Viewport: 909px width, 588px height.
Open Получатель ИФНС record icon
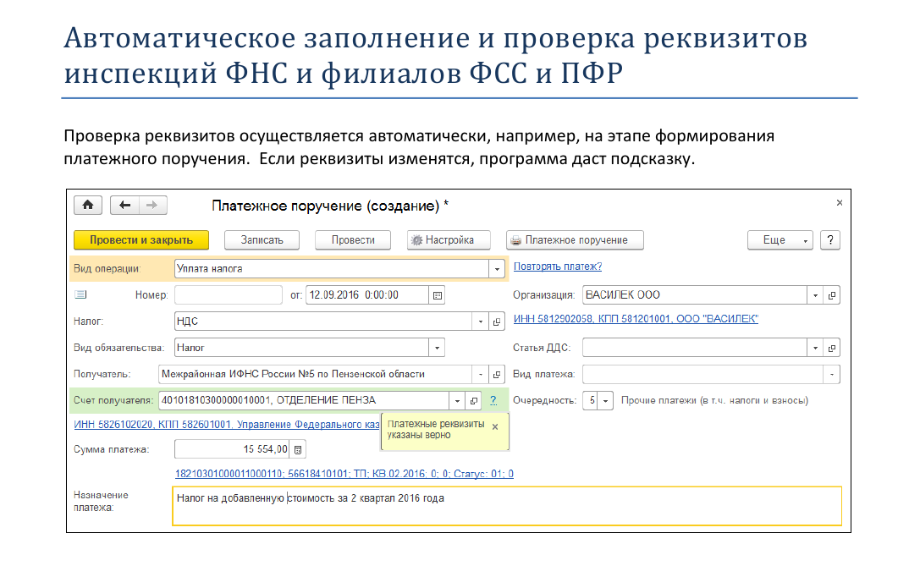click(497, 374)
